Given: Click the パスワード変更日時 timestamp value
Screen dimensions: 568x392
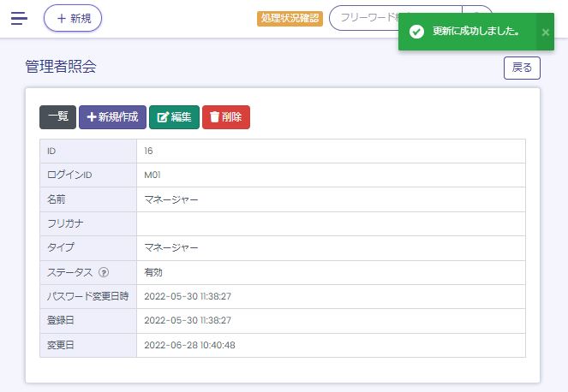Looking at the screenshot, I should click(188, 296).
